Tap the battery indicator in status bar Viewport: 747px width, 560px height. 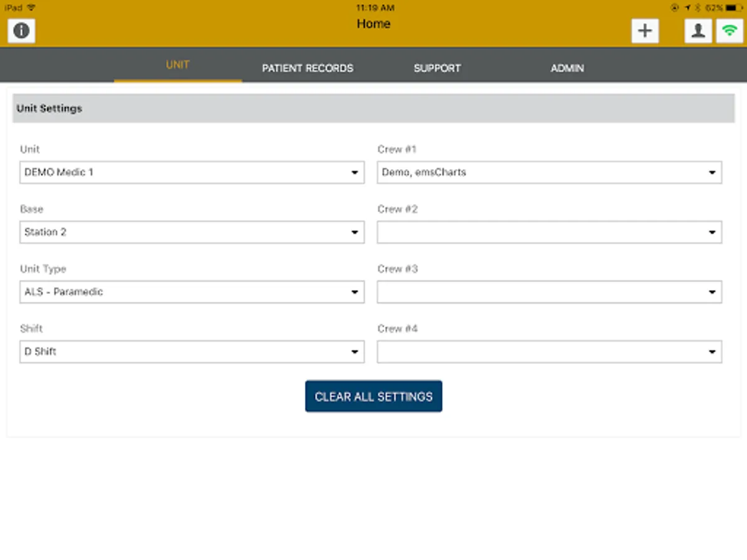(x=733, y=8)
